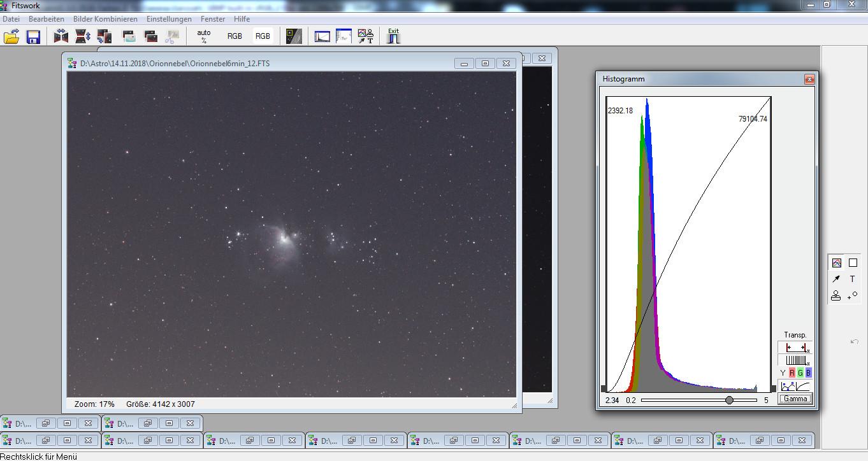Click the Rechtsklick für Menü status text
Screen dimensions: 868x461
[39, 457]
